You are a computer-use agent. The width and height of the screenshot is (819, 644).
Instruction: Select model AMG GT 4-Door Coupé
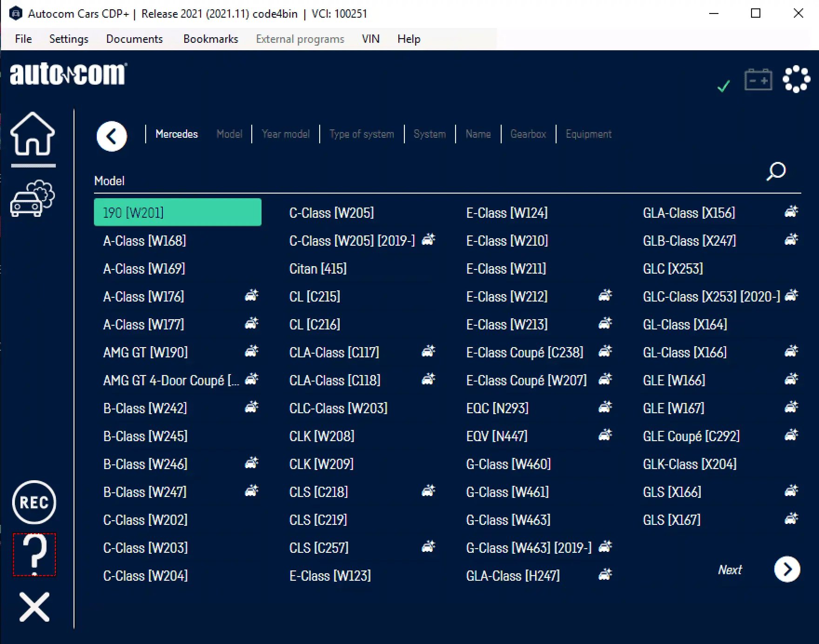click(x=171, y=380)
